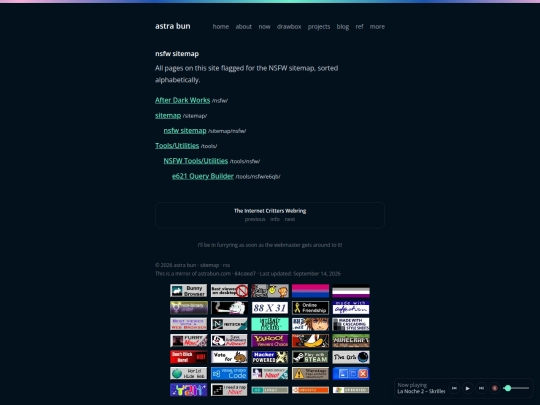Play the current song La Noche 2

point(468,388)
